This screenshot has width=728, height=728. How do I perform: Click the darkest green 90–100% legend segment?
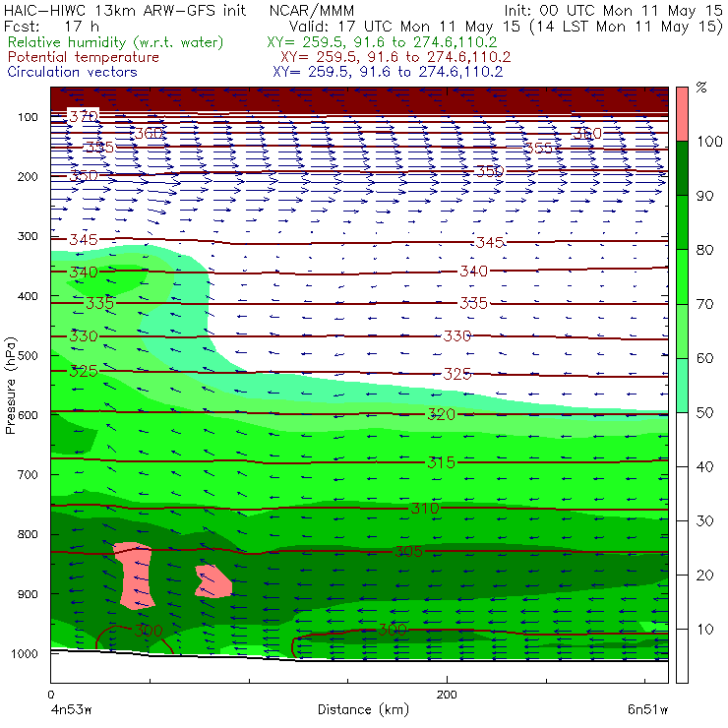(682, 168)
